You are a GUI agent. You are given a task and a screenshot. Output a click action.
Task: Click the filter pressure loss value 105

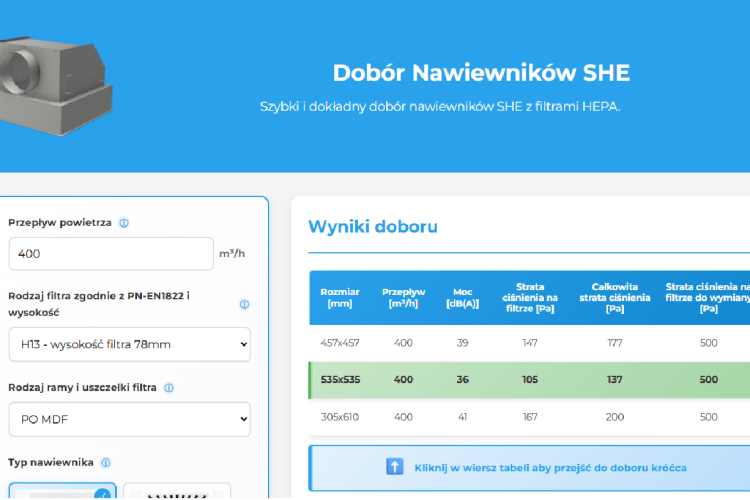pos(530,380)
